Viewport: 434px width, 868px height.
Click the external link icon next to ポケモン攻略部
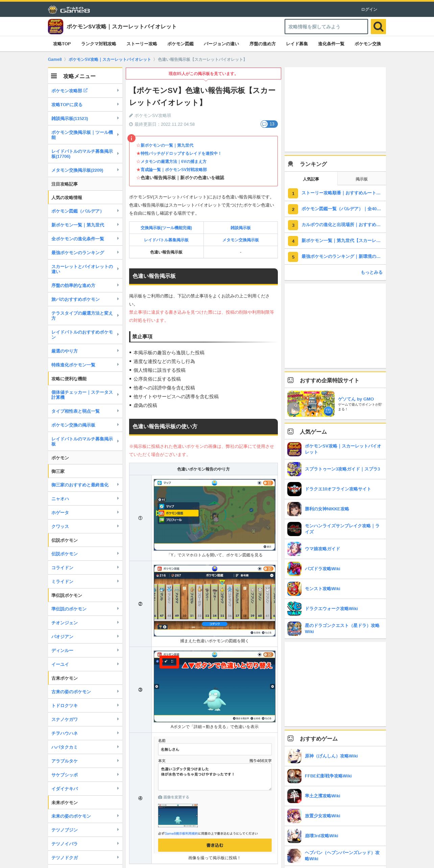tap(86, 90)
